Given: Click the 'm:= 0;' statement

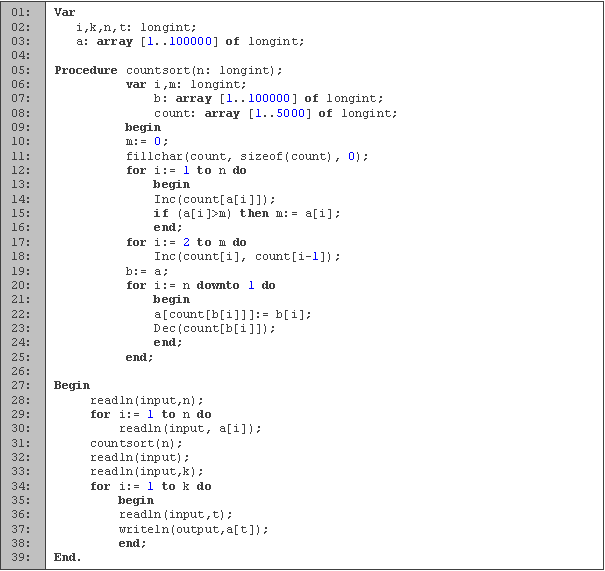Looking at the screenshot, I should [147, 142].
